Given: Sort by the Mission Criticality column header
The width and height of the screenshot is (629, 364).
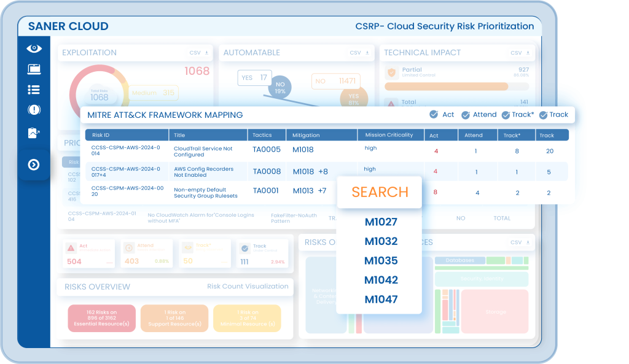Looking at the screenshot, I should point(389,135).
